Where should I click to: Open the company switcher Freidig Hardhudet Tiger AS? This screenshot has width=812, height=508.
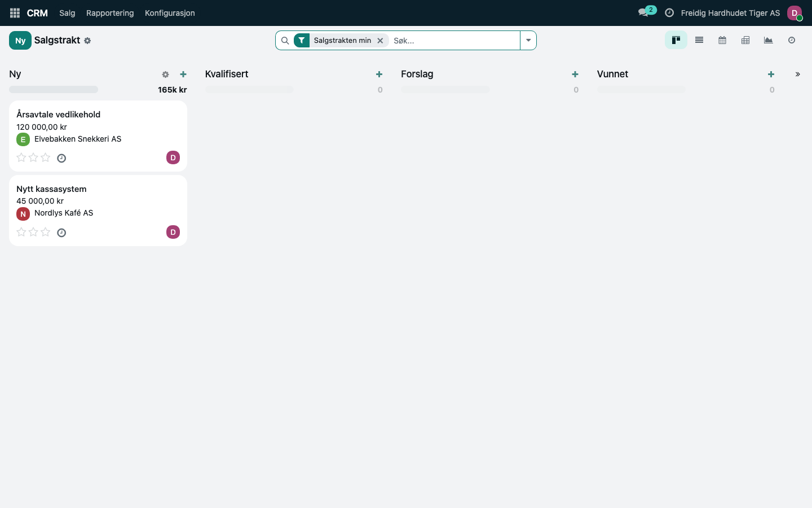[x=730, y=13]
